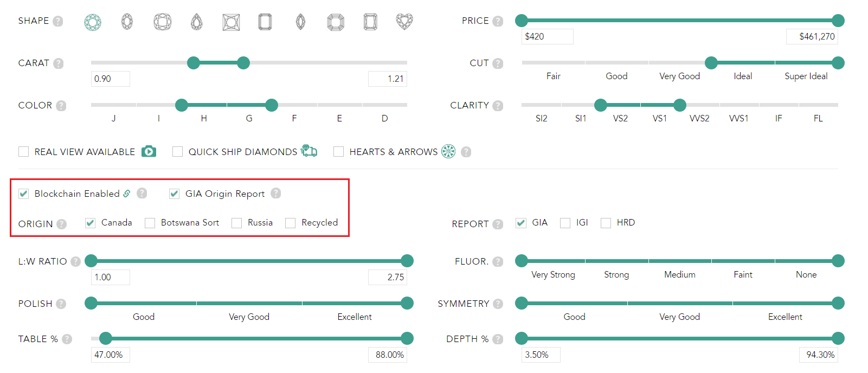This screenshot has height=373, width=868.
Task: Choose the Cushion diamond shape
Action: [x=162, y=22]
